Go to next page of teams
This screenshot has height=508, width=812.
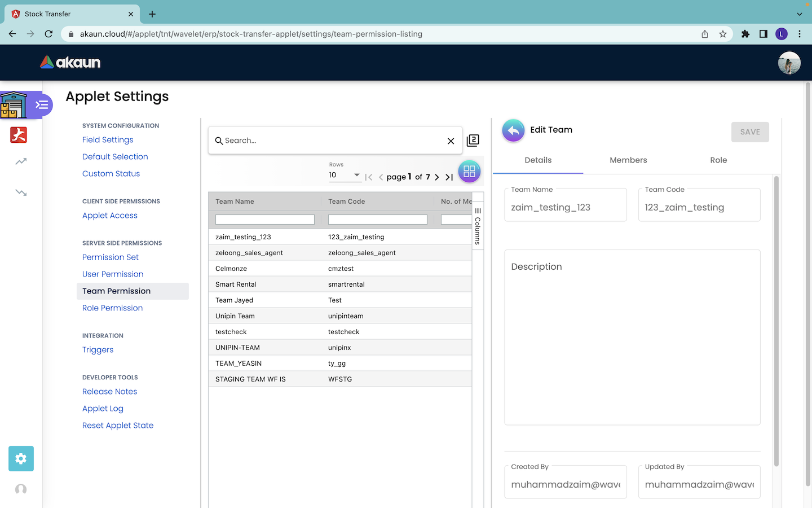click(x=437, y=177)
